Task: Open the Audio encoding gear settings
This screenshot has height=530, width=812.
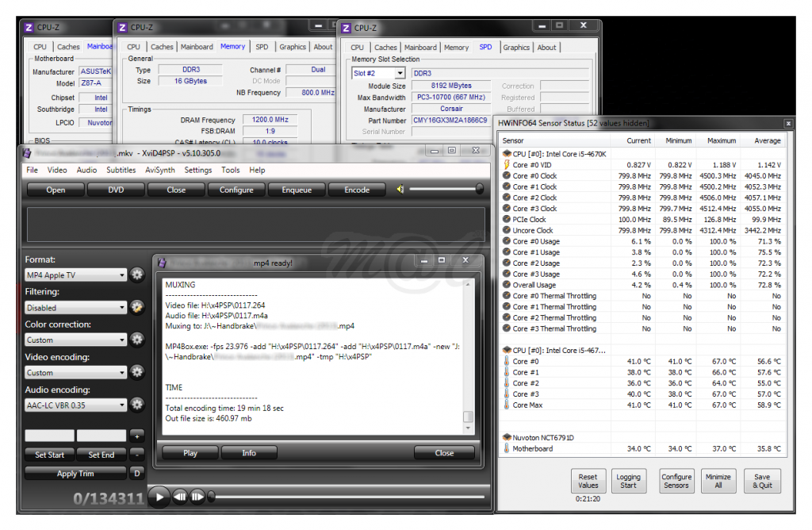Action: coord(136,405)
